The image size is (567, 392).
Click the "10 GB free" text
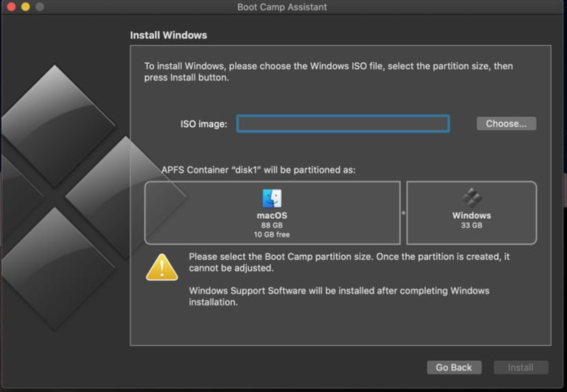(272, 234)
